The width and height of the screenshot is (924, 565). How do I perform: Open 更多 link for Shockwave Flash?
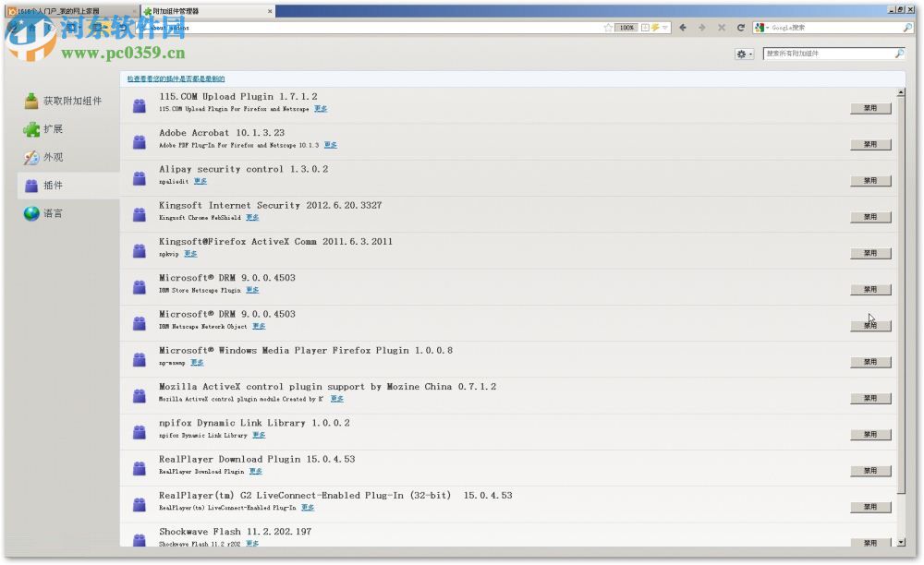[x=252, y=544]
